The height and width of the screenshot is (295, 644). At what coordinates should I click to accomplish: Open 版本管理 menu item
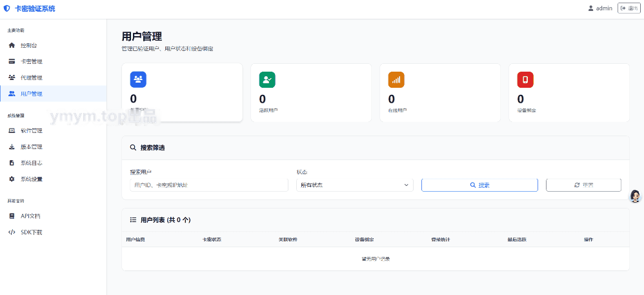pyautogui.click(x=54, y=147)
